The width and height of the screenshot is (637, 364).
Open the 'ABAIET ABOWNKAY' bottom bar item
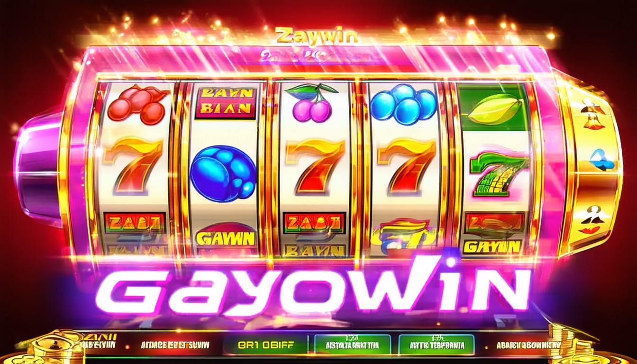[528, 346]
